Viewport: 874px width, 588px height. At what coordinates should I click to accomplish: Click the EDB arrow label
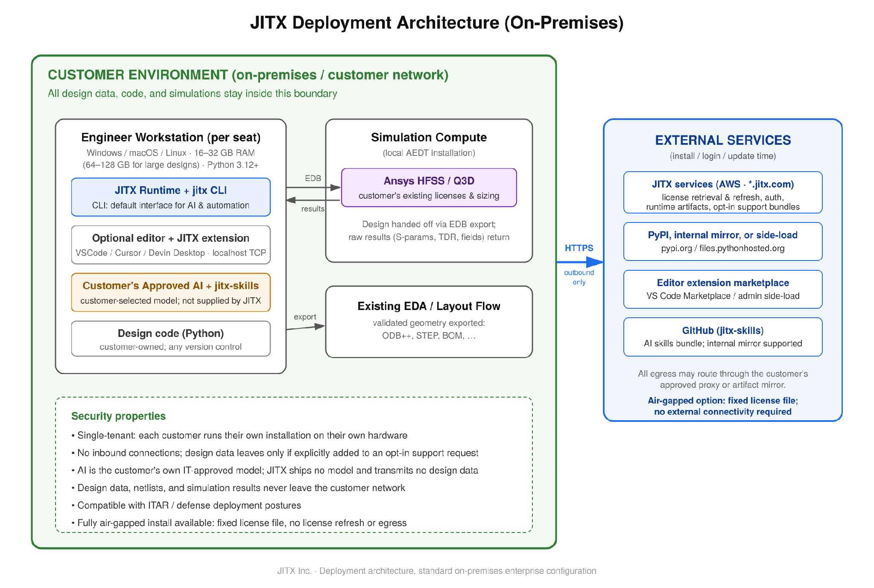coord(313,178)
